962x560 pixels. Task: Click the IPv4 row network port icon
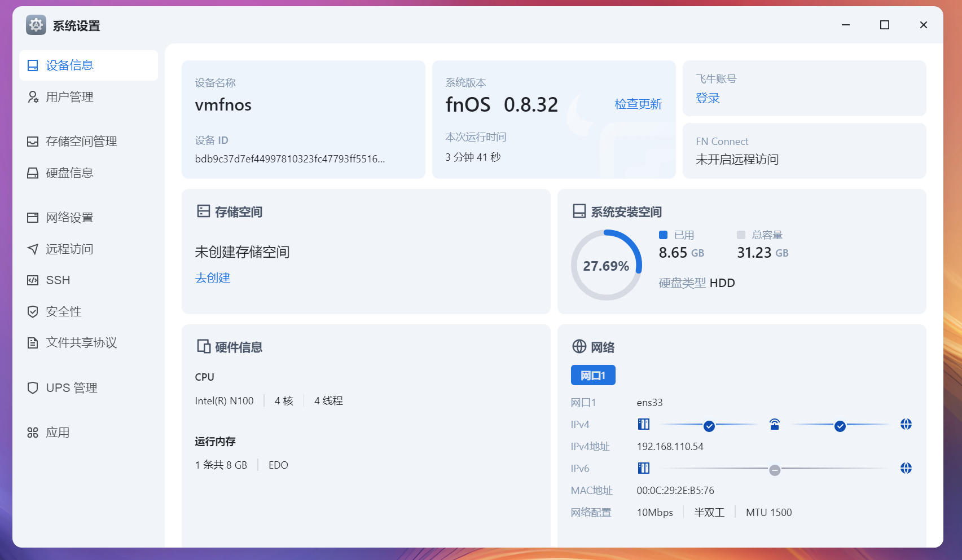pos(644,424)
